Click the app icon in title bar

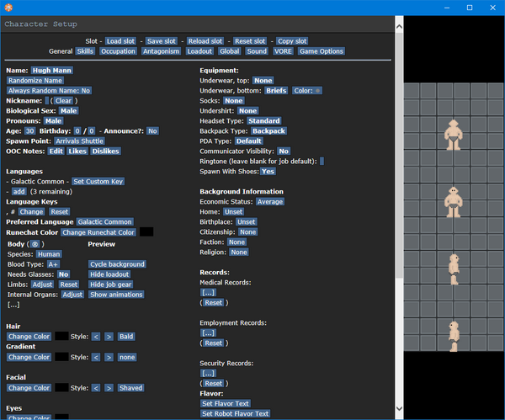point(8,8)
